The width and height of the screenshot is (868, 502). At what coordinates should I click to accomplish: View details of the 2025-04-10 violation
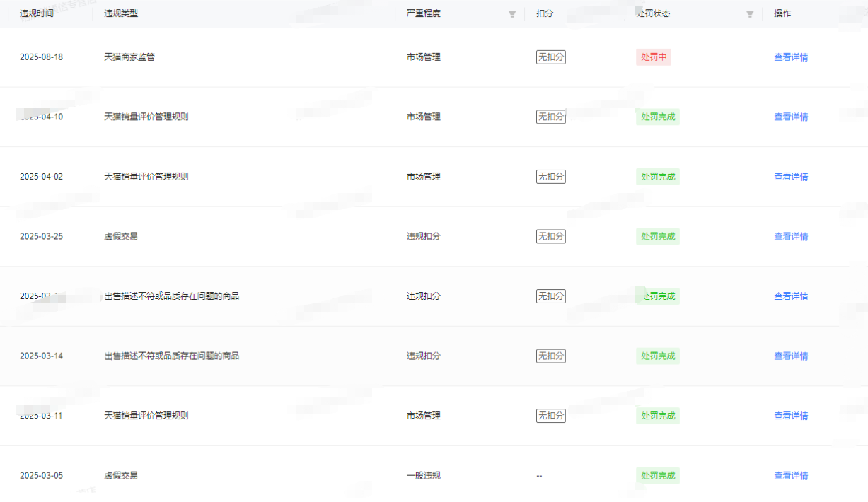[791, 117]
